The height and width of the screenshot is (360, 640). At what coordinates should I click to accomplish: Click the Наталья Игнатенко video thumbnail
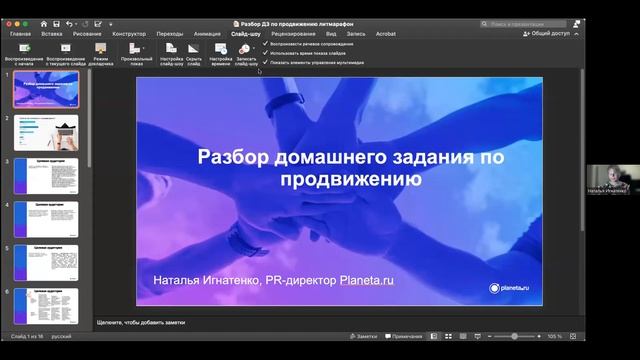tap(613, 179)
